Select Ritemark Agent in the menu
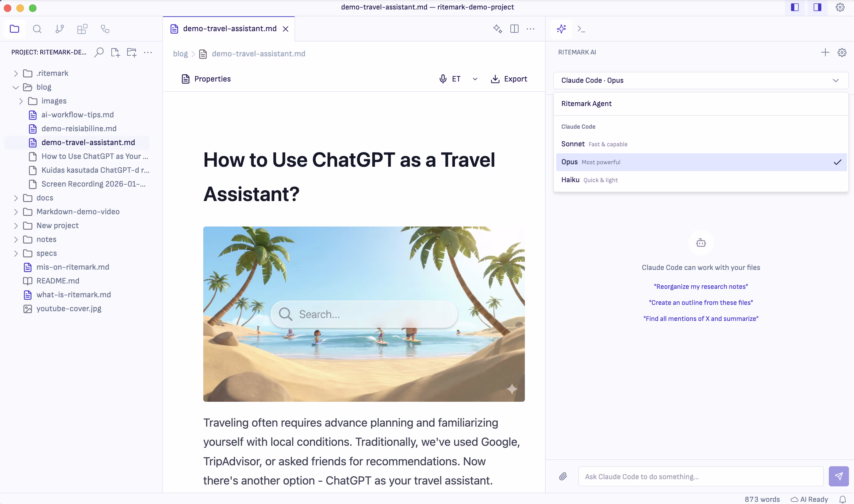Screen dimensions: 854x504 point(587,104)
